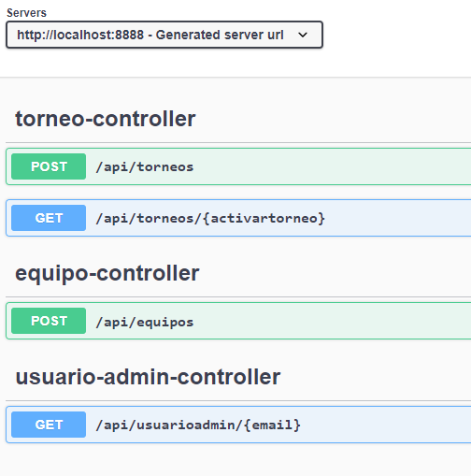Open the /api/torneos/{activartorneo} endpoint path
This screenshot has height=476, width=471.
pyautogui.click(x=210, y=218)
